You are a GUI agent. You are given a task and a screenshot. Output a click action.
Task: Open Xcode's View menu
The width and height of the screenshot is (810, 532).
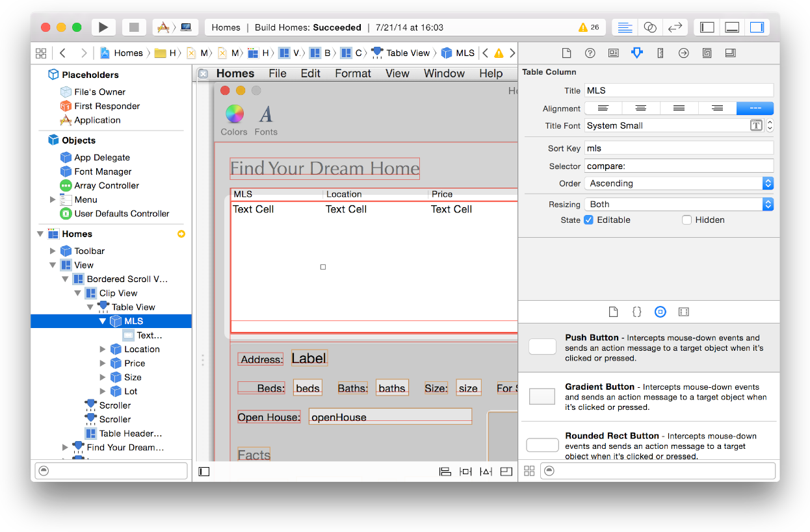[x=397, y=73]
